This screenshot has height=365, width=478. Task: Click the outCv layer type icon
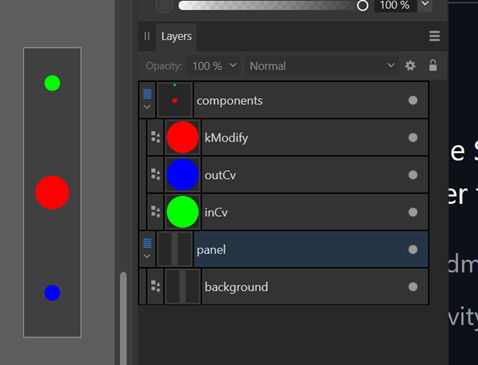155,174
